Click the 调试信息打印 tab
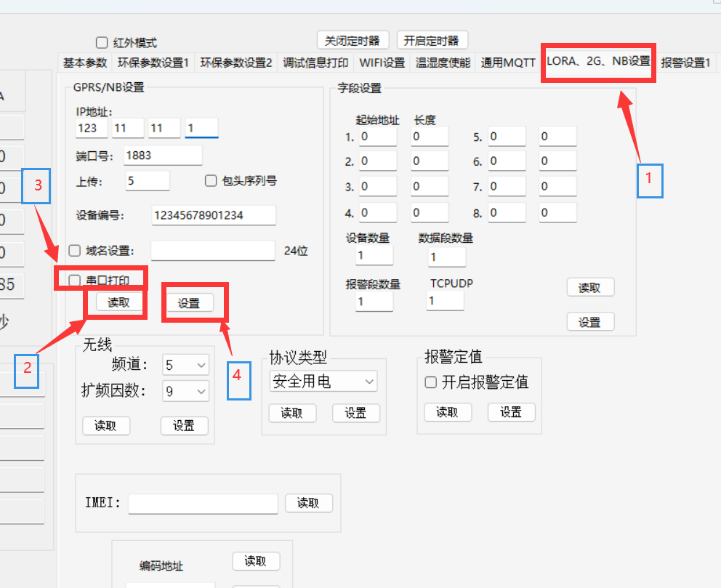This screenshot has height=588, width=721. pos(315,63)
